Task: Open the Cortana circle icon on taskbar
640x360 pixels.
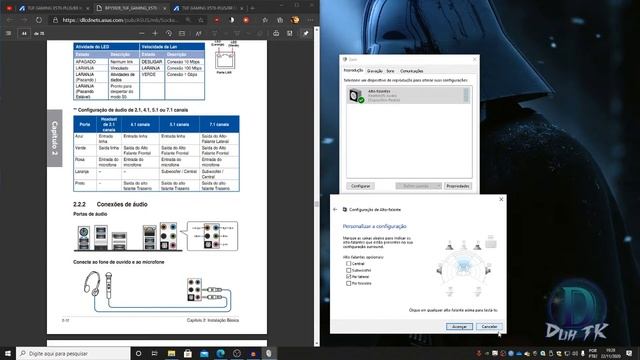Action: pyautogui.click(x=138, y=353)
